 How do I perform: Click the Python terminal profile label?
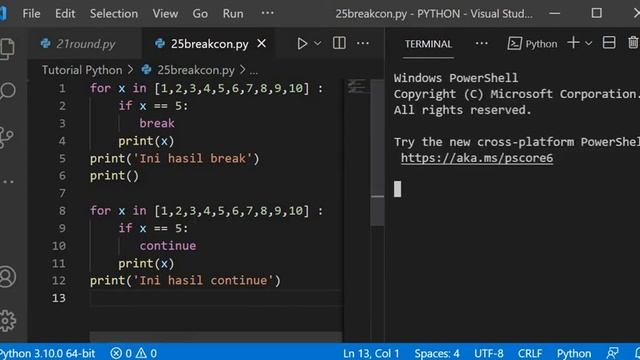[533, 44]
